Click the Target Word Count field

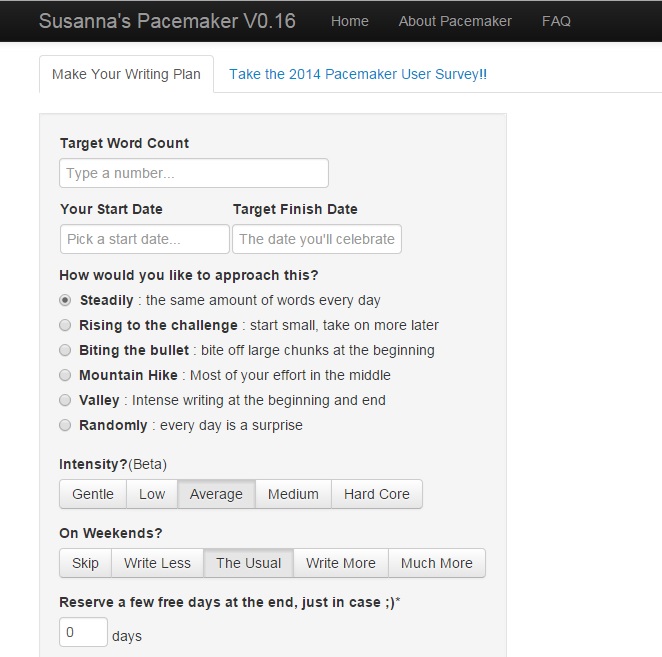click(194, 173)
